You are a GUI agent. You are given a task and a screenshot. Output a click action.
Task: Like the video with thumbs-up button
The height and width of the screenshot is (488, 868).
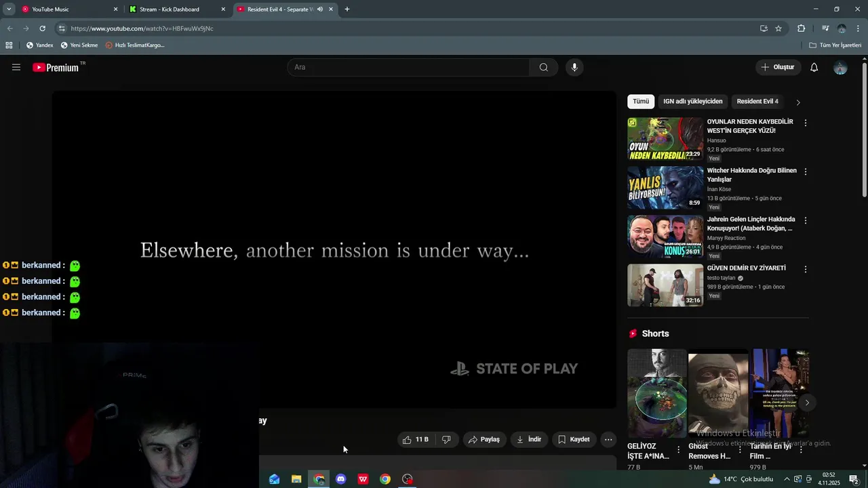(415, 439)
